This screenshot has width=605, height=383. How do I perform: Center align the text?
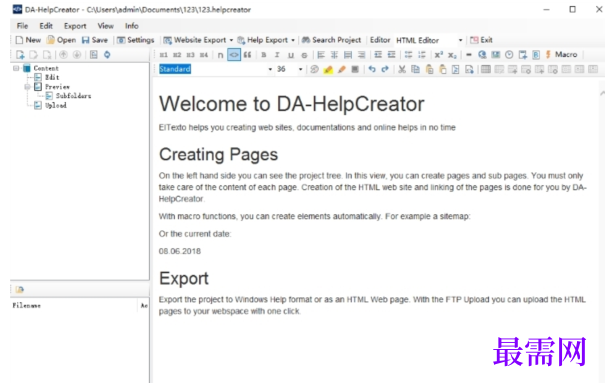coord(335,55)
